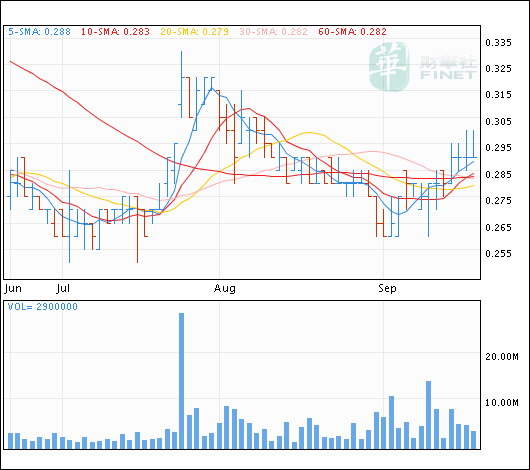The width and height of the screenshot is (530, 470).
Task: Click the VOL= 2900000 label
Action: click(x=43, y=307)
